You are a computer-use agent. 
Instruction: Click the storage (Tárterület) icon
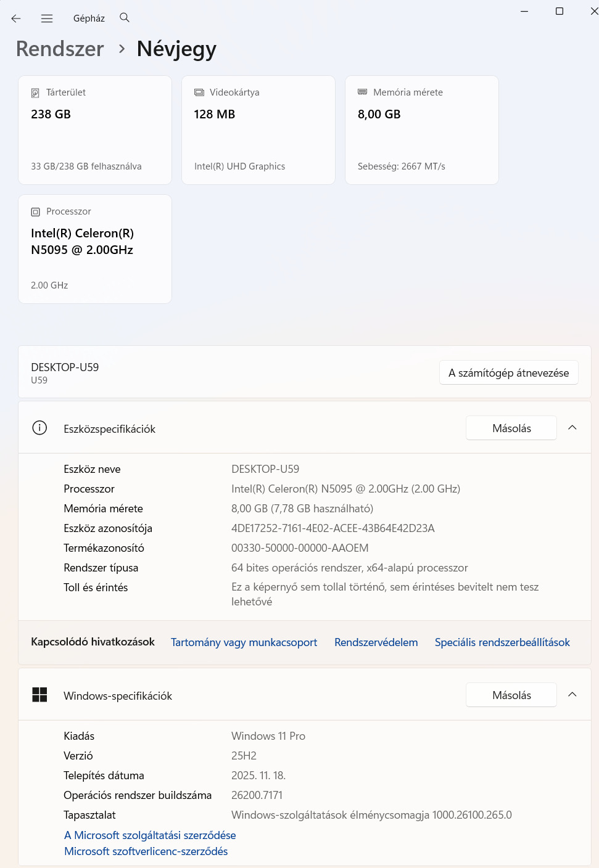tap(35, 93)
